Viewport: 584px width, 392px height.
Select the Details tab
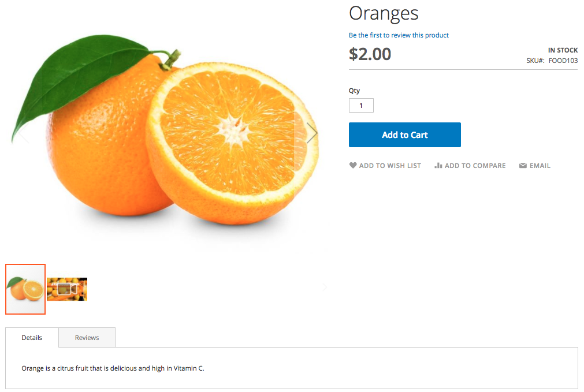click(32, 338)
